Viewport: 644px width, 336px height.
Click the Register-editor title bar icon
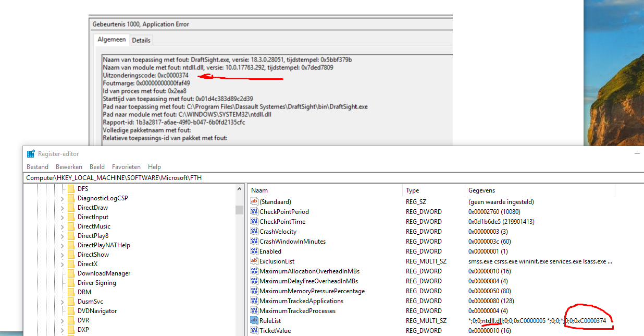pyautogui.click(x=31, y=154)
